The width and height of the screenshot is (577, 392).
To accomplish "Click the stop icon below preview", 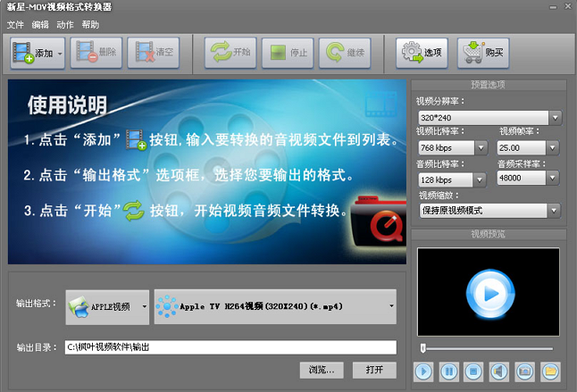I will tap(473, 371).
